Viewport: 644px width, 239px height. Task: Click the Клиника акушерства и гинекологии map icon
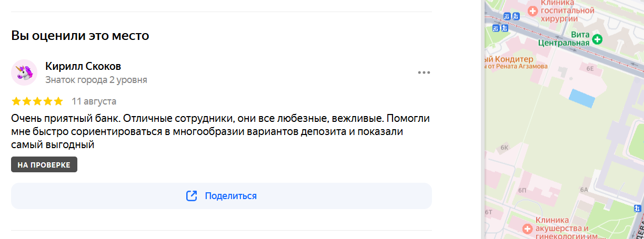coord(528,228)
